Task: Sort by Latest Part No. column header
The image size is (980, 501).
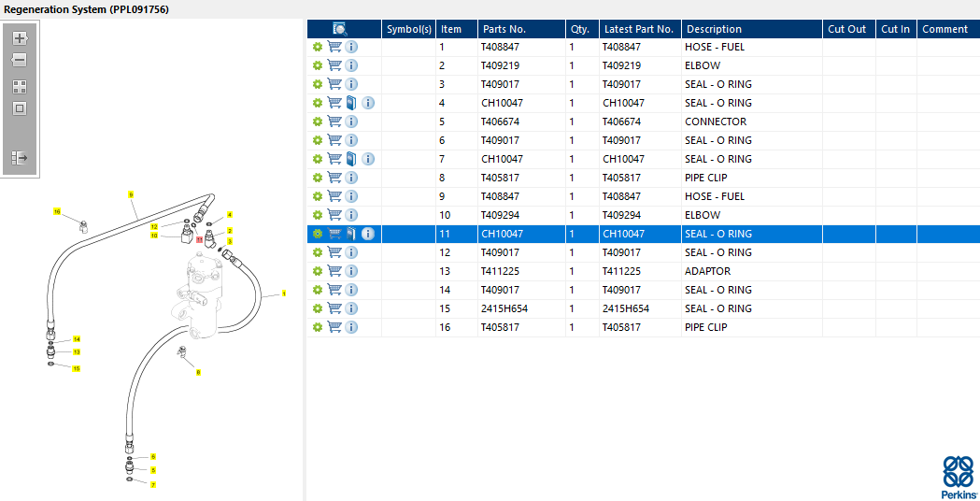Action: [641, 29]
